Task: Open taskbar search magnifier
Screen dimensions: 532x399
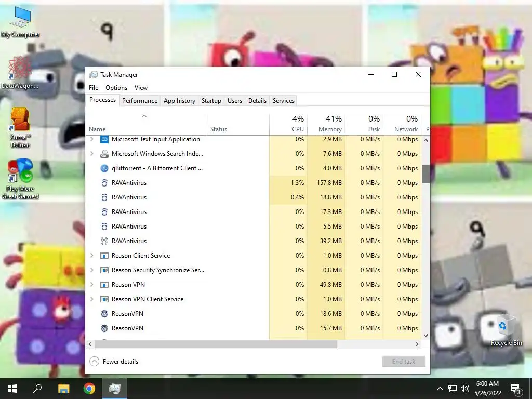Action: point(37,389)
